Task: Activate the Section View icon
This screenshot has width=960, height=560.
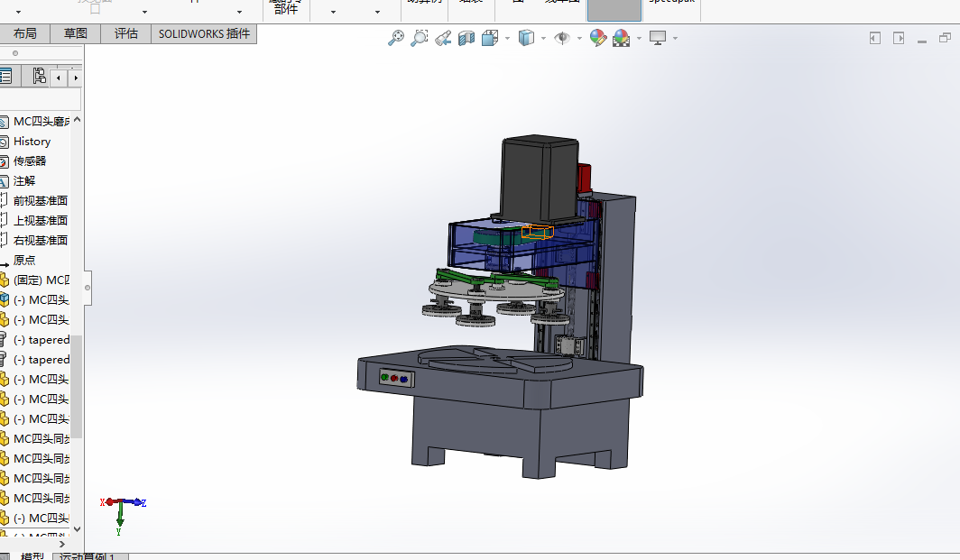Action: click(466, 38)
